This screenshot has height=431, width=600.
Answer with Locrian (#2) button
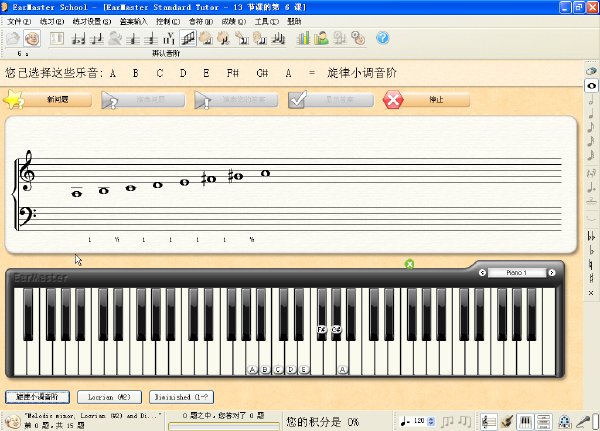coord(109,397)
